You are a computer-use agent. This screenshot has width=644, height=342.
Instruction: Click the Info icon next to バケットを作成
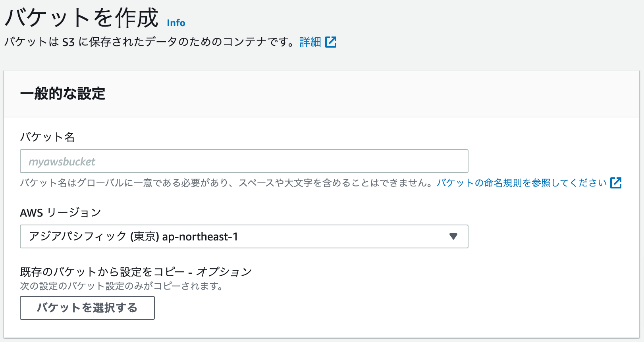pos(176,23)
